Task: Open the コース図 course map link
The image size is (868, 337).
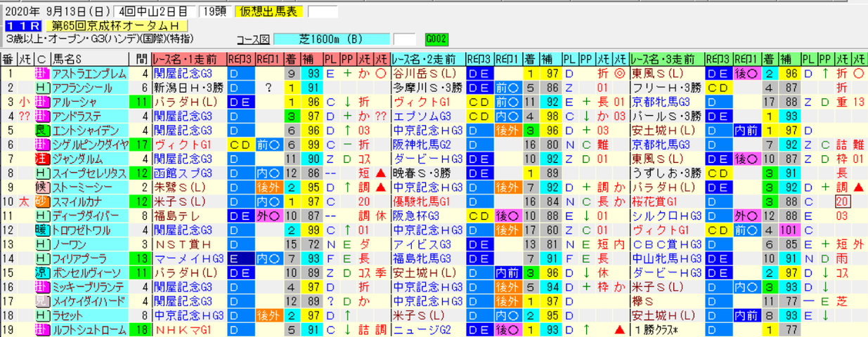Action: pos(254,39)
